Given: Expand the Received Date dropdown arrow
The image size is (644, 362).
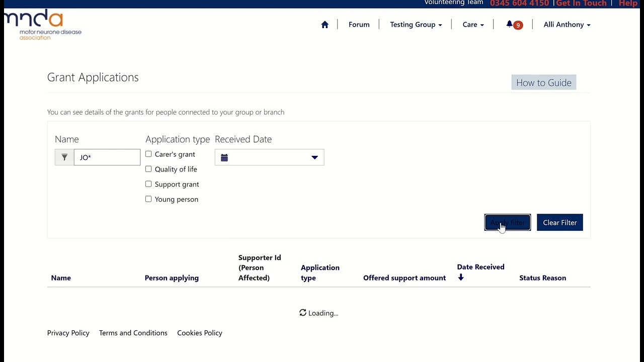Looking at the screenshot, I should point(314,158).
